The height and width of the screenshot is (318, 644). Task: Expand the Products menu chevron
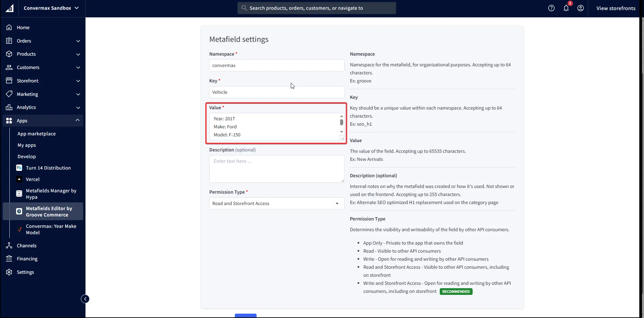(x=78, y=54)
